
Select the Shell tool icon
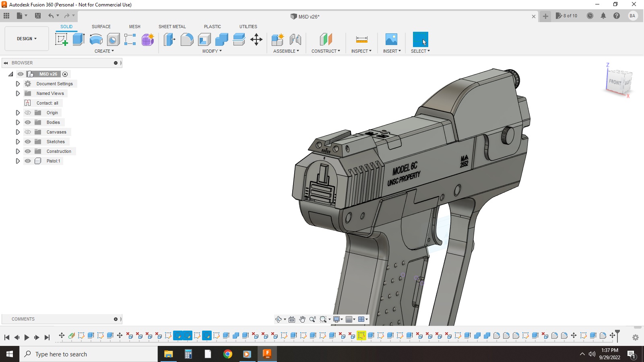pos(204,39)
